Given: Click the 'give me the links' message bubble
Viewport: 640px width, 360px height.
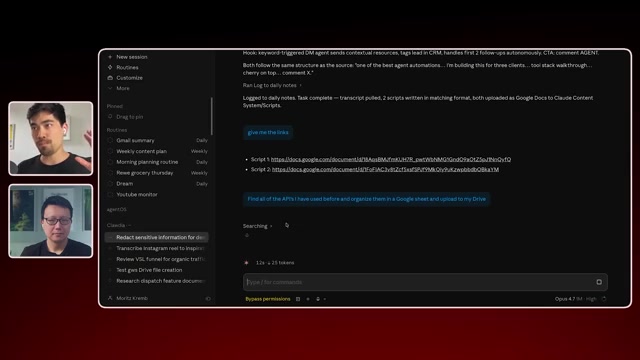Looking at the screenshot, I should click(x=268, y=132).
